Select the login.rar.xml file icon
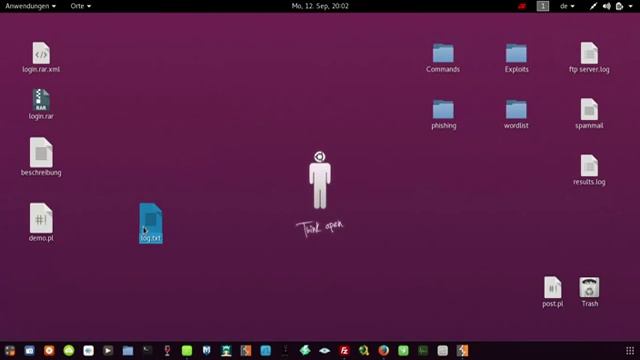 (x=41, y=53)
